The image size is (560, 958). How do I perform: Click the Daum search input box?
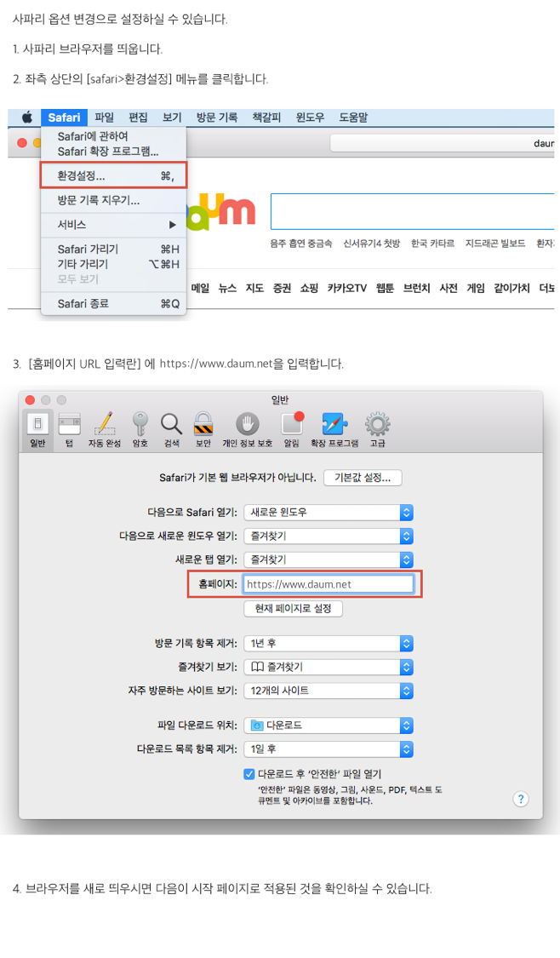[413, 212]
